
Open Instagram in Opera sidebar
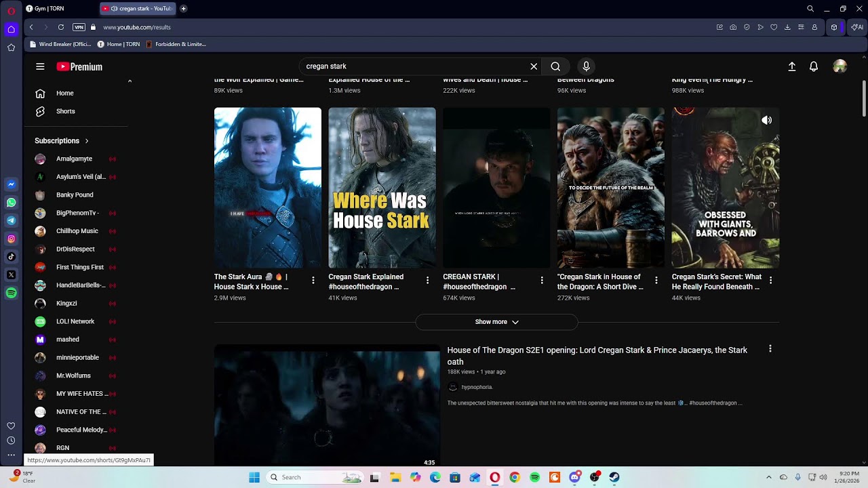[x=12, y=239]
